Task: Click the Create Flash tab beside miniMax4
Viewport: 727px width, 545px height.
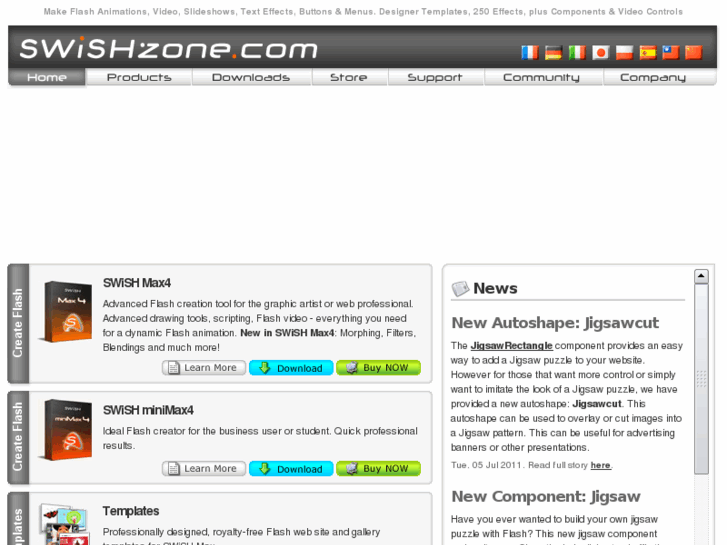Action: (x=18, y=437)
